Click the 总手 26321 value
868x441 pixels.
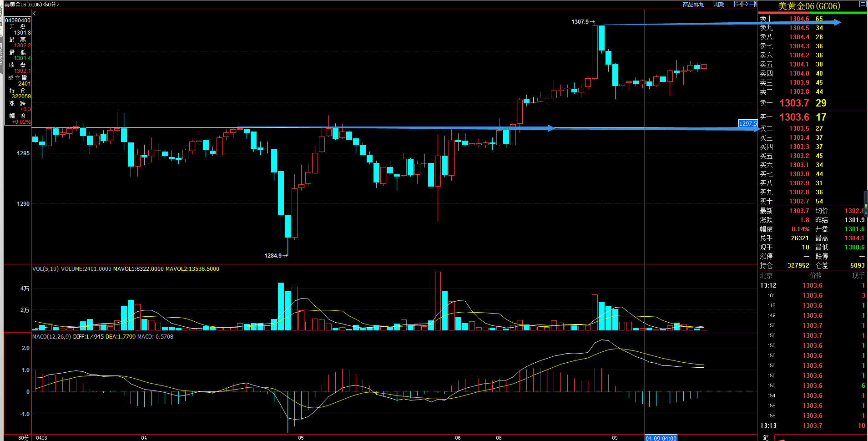pos(800,238)
